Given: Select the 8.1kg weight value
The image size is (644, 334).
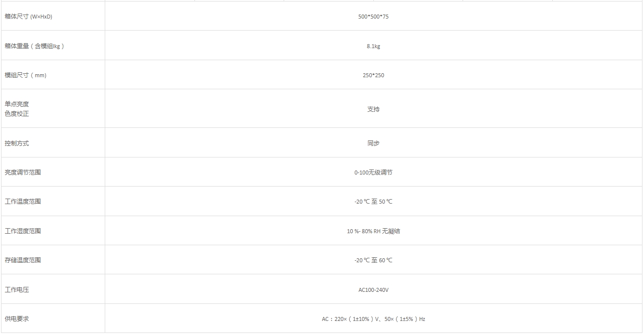Looking at the screenshot, I should pos(373,46).
